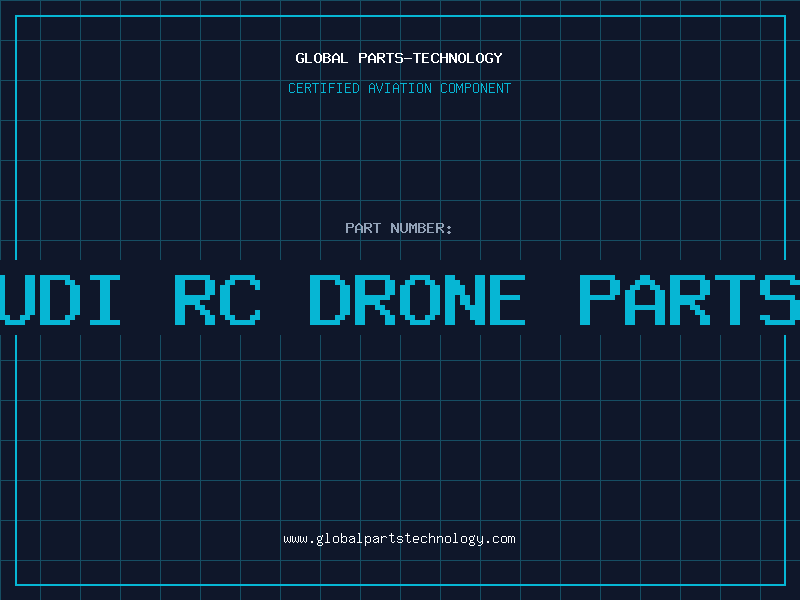Click the word NUMBER: in gray label
The width and height of the screenshot is (800, 600).
point(421,228)
